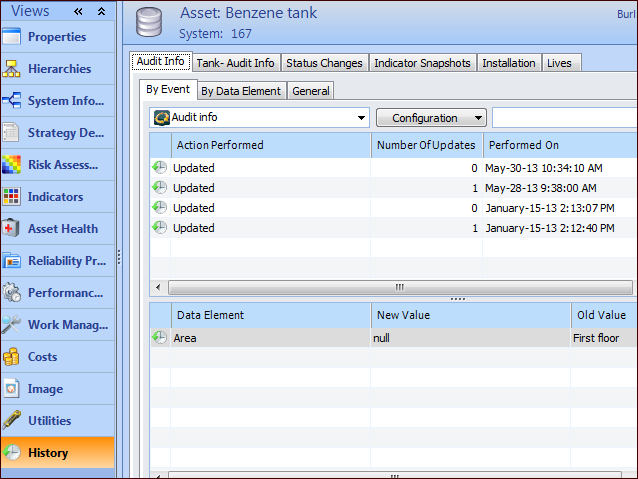Expand the Views list with up chevrons
The image size is (638, 479).
tap(101, 11)
